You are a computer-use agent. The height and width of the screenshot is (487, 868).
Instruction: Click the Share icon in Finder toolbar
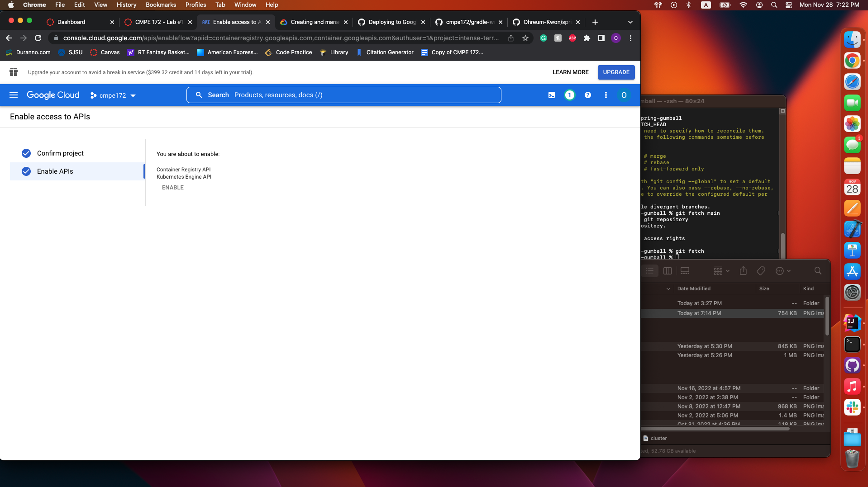point(744,270)
